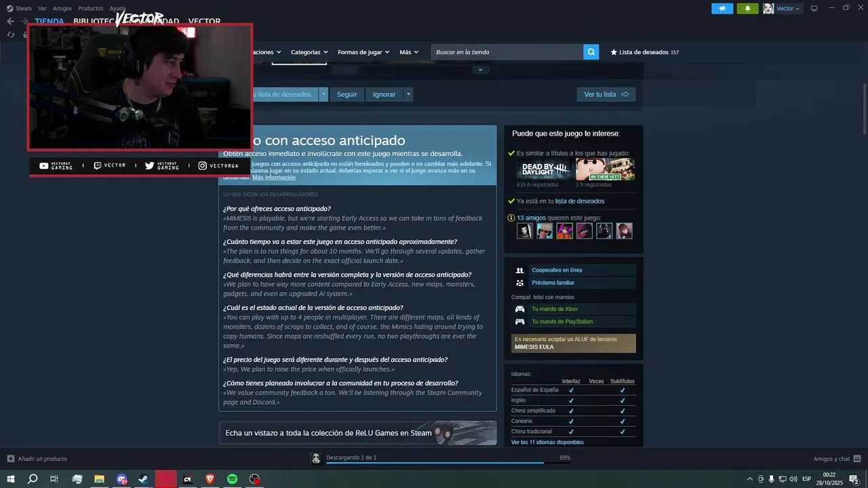The image size is (868, 488).
Task: Click the store search magnifier button
Action: [x=591, y=52]
